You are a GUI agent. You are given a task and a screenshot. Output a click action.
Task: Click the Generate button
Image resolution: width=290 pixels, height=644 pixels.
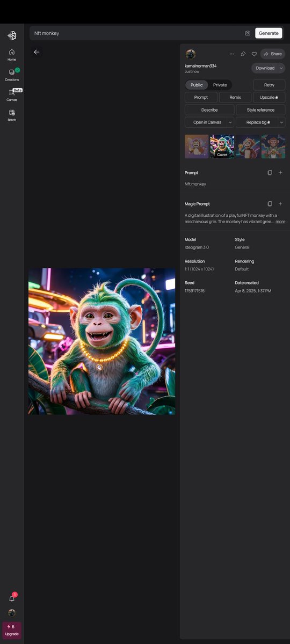(269, 33)
